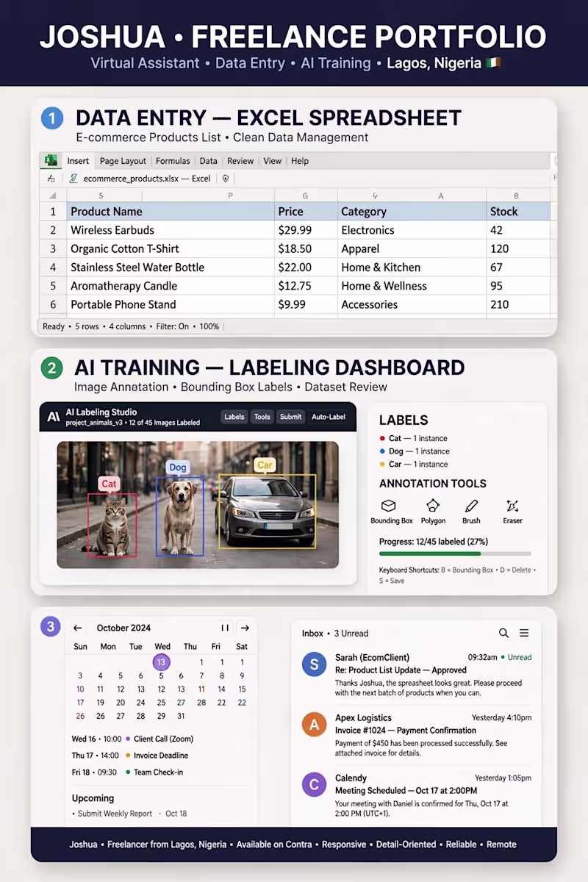
Task: Click the October 2024 month label
Action: [123, 628]
